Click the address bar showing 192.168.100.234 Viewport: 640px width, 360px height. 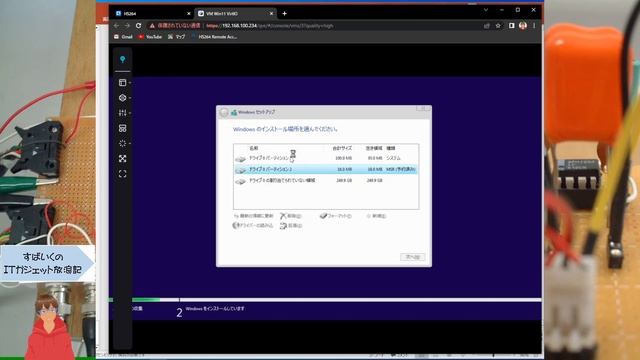coord(269,25)
